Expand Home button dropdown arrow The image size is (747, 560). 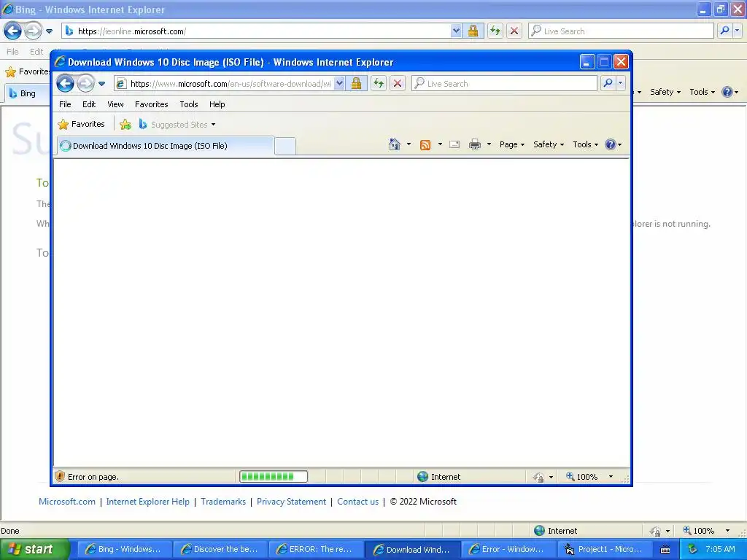coord(409,144)
